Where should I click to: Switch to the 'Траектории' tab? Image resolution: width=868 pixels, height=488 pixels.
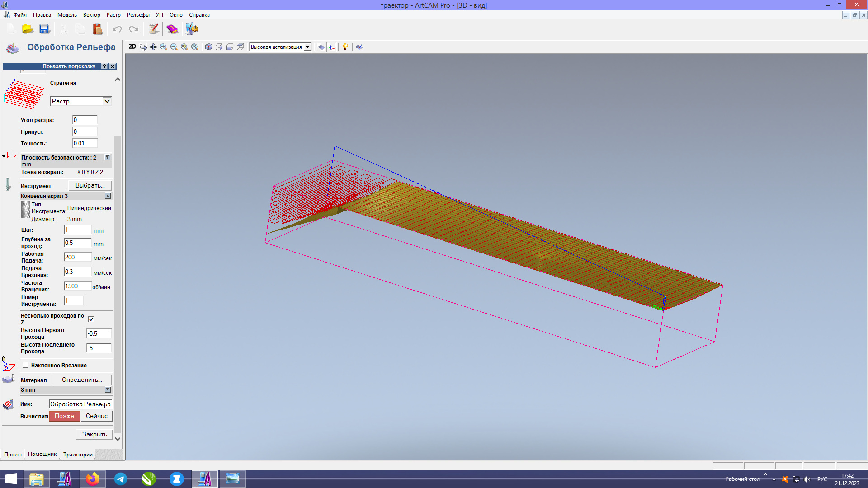[x=78, y=455]
